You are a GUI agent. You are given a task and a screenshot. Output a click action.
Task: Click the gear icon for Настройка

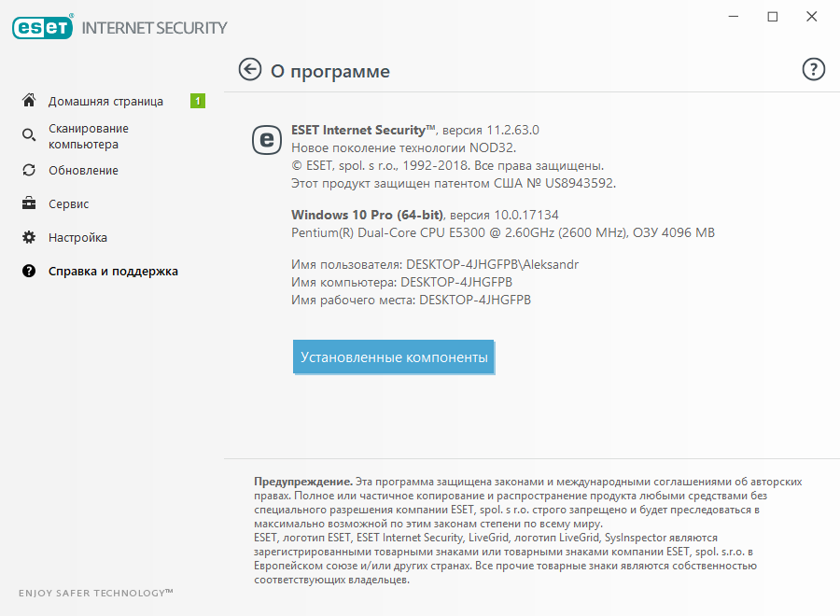coord(29,237)
